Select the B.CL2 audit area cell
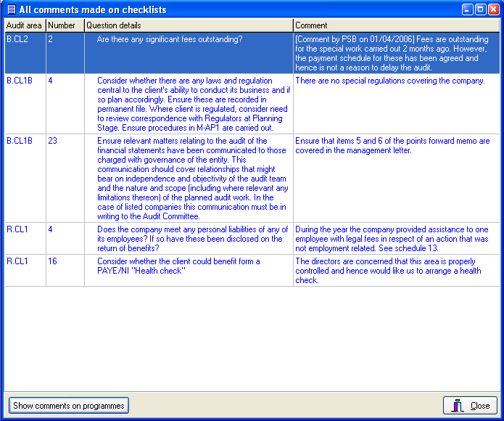This screenshot has width=504, height=421. (25, 53)
